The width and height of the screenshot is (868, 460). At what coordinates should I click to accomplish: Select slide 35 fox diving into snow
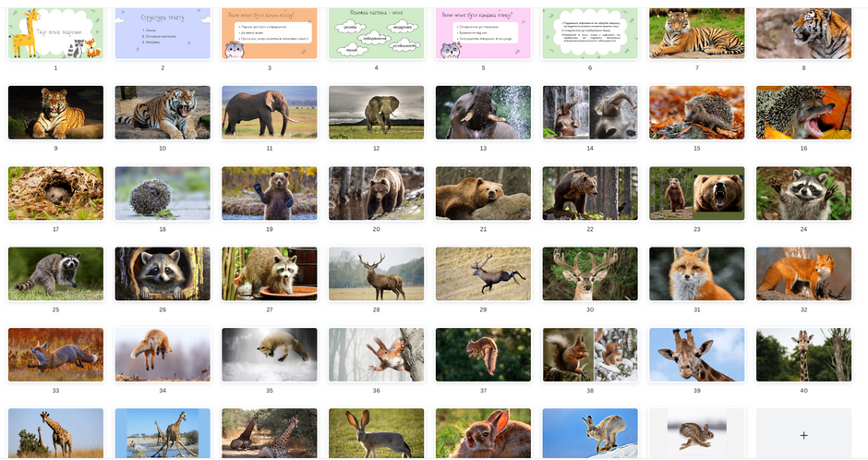269,355
